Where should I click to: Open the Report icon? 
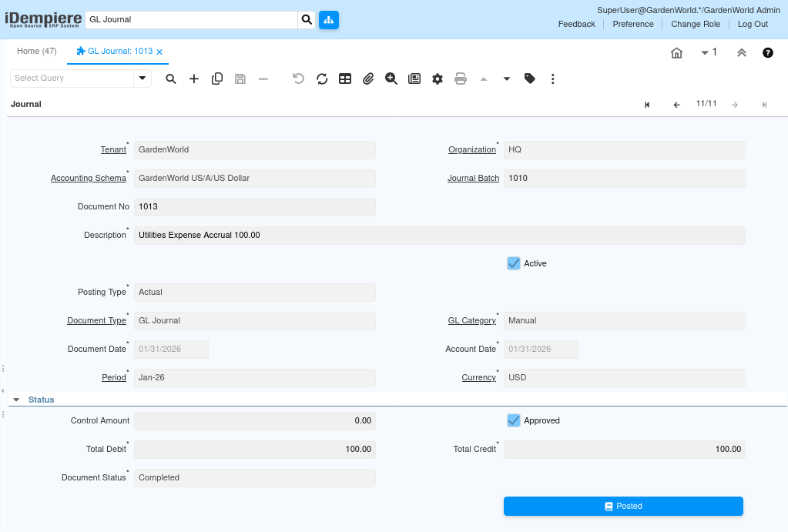point(414,79)
